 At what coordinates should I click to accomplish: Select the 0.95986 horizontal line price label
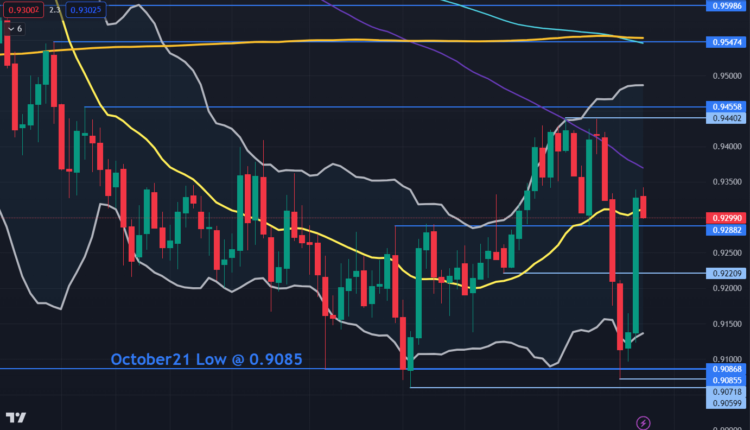[725, 6]
